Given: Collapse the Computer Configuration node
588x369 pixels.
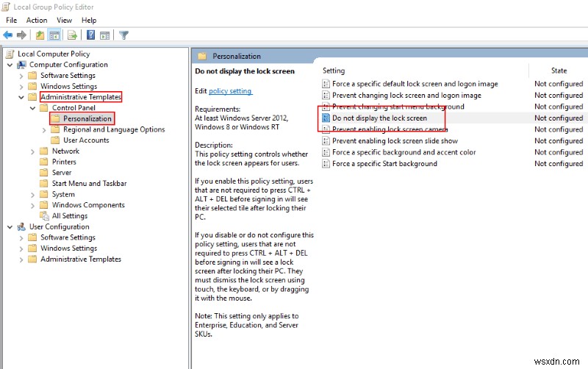Looking at the screenshot, I should pyautogui.click(x=10, y=65).
